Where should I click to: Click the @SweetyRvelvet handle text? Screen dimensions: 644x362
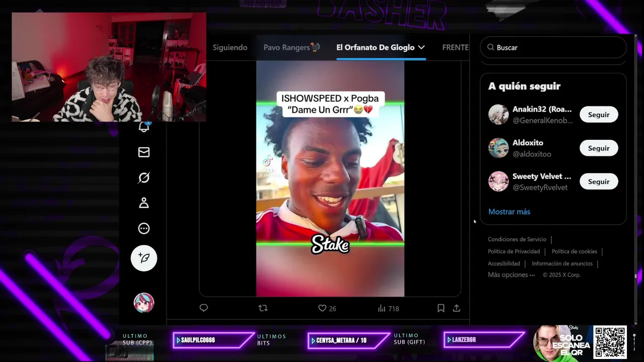(x=540, y=188)
